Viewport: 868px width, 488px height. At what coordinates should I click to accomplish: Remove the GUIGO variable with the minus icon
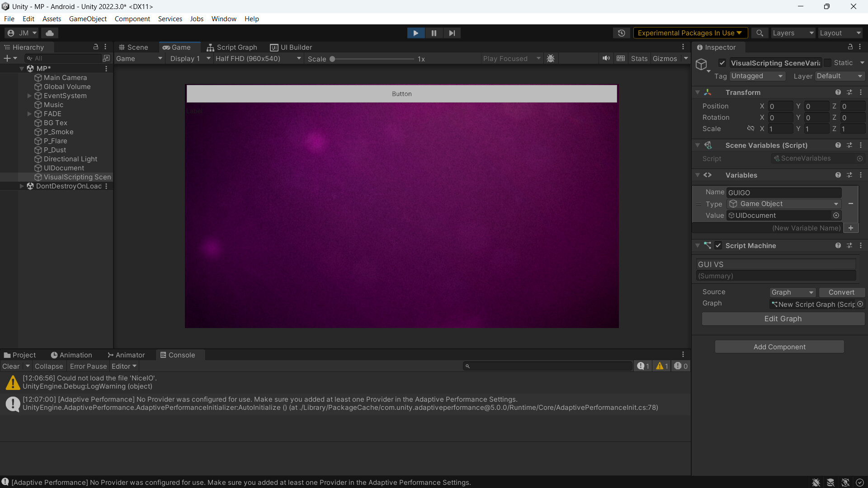click(851, 204)
